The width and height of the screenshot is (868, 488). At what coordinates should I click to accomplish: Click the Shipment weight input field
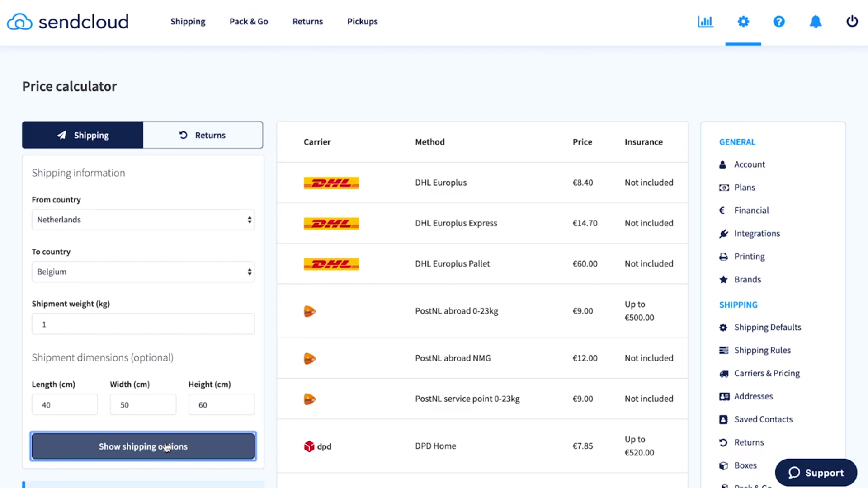pos(143,324)
